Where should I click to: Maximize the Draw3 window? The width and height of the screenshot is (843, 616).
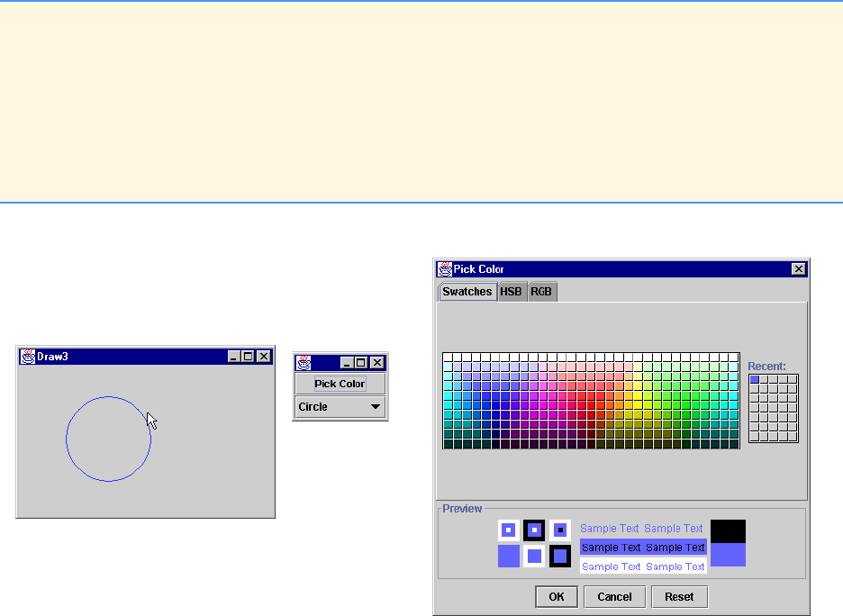pos(248,357)
